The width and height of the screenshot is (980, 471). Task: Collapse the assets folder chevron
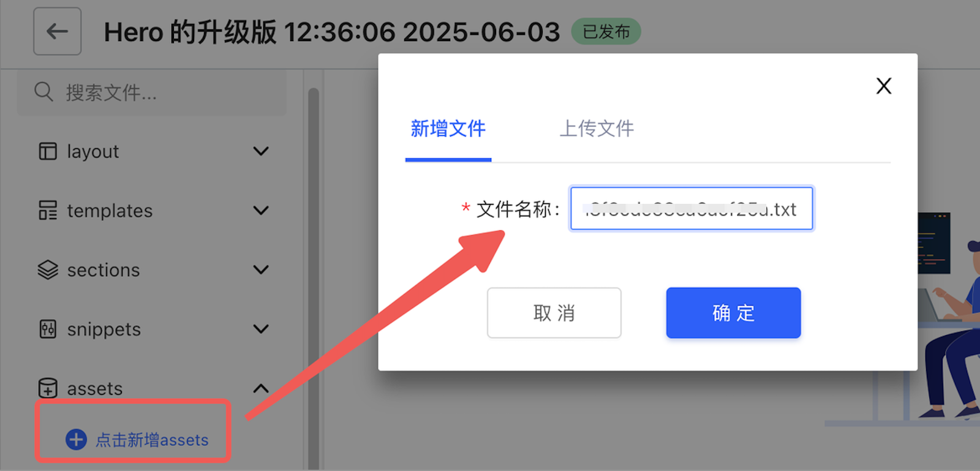[x=261, y=388]
